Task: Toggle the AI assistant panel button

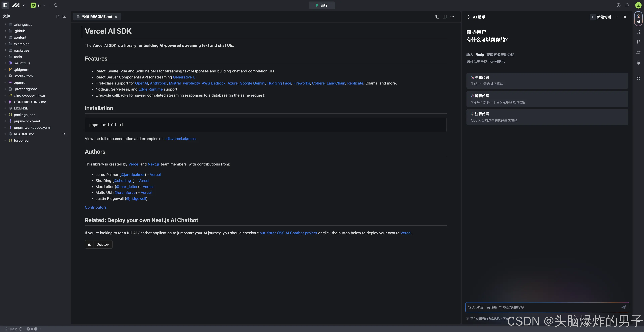Action: pos(638,19)
